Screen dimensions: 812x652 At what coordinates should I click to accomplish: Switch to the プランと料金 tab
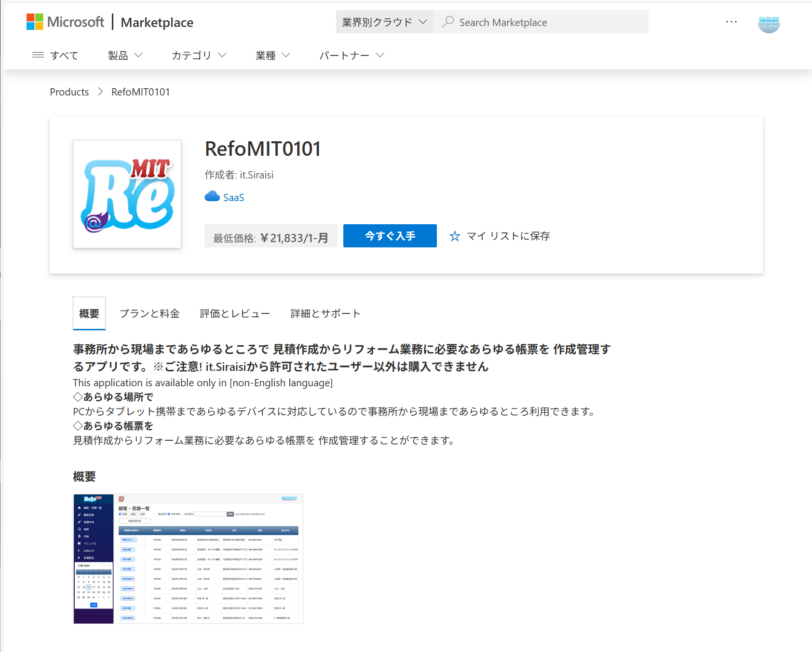tap(149, 313)
